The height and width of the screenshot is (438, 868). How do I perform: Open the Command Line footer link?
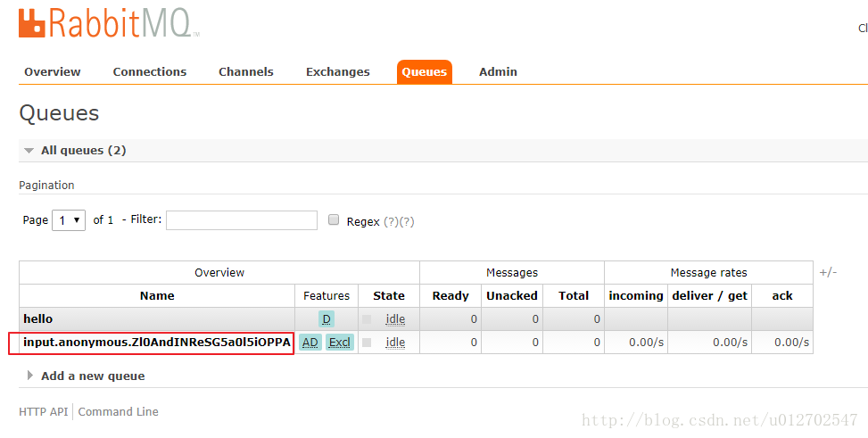tap(119, 412)
